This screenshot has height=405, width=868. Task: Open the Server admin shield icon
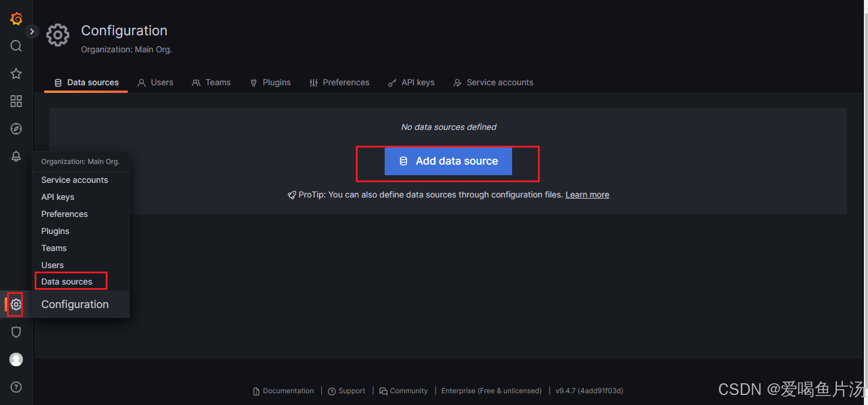(x=16, y=332)
